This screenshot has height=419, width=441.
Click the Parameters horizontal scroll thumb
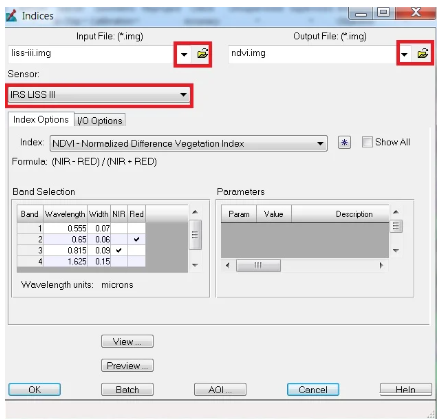pyautogui.click(x=258, y=266)
